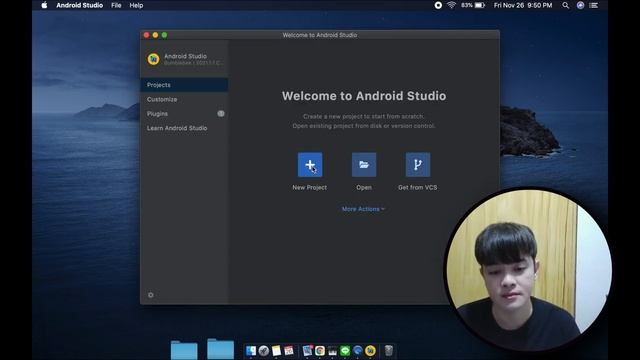The height and width of the screenshot is (360, 640).
Task: Click the 83% battery percentage text
Action: coord(467,5)
